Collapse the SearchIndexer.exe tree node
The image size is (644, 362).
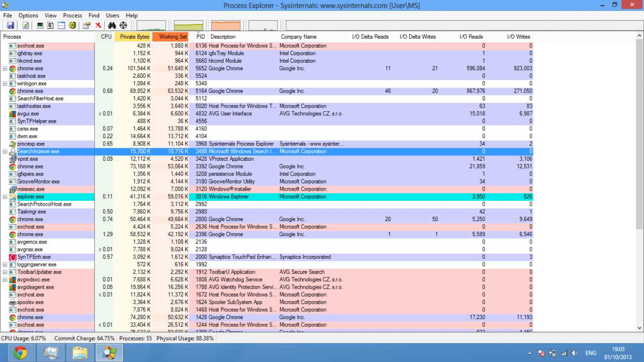coord(5,152)
